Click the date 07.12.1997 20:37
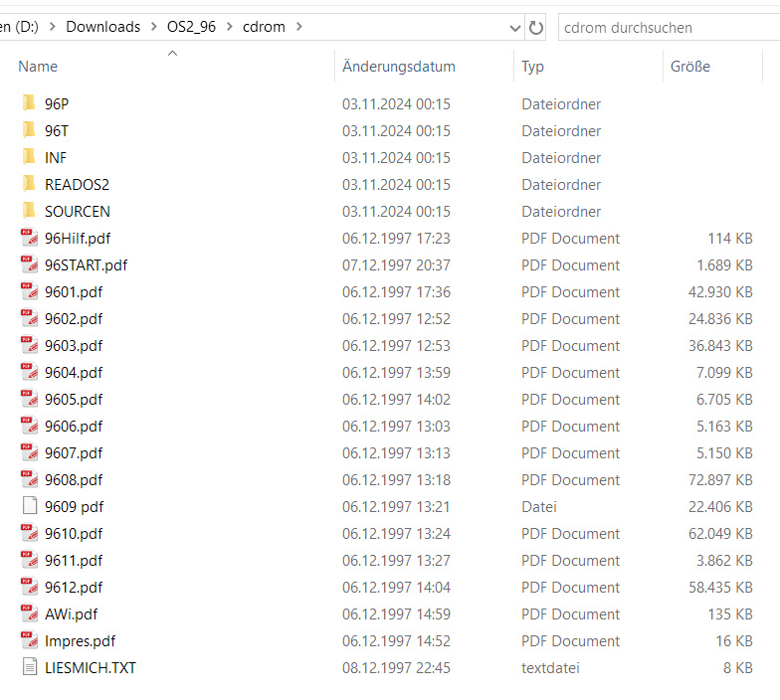Image resolution: width=780 pixels, height=700 pixels. pos(396,264)
